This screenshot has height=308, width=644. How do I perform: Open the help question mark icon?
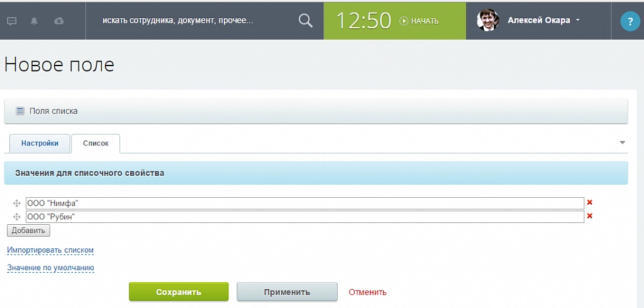coord(630,21)
